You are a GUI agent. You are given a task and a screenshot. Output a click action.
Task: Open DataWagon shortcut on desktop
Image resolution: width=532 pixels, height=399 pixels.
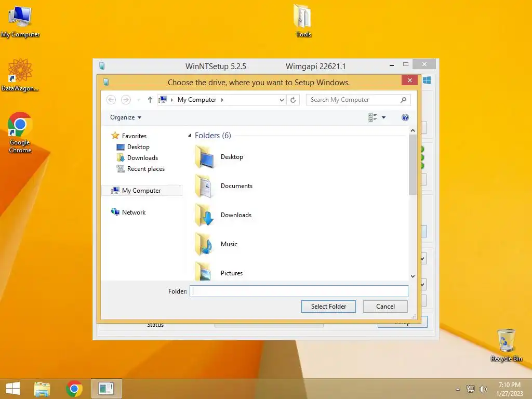tap(20, 75)
